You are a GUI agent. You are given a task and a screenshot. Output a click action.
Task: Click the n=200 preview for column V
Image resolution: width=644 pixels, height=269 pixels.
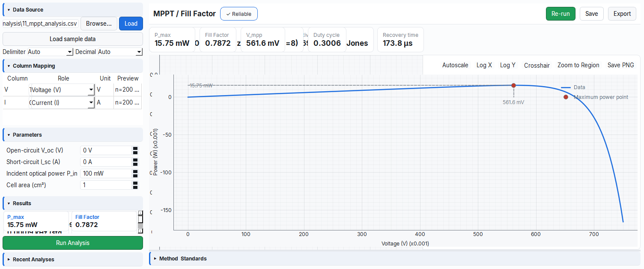click(x=127, y=90)
